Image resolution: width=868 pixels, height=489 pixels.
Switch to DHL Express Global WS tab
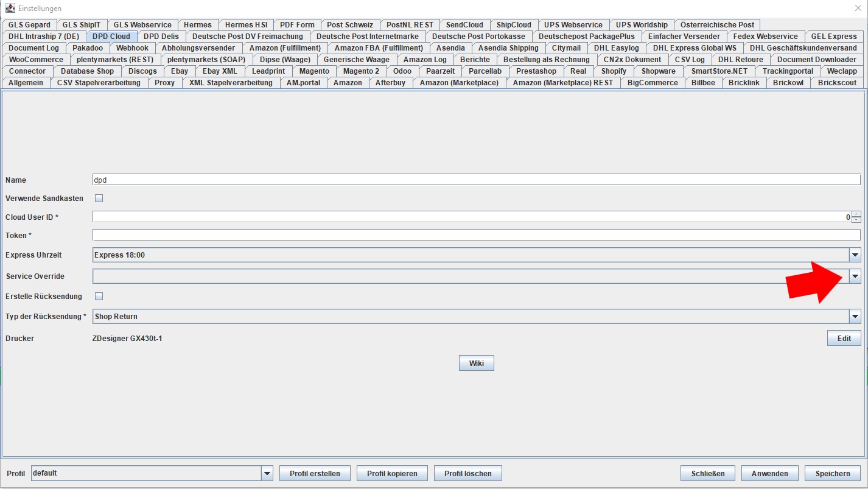click(695, 48)
